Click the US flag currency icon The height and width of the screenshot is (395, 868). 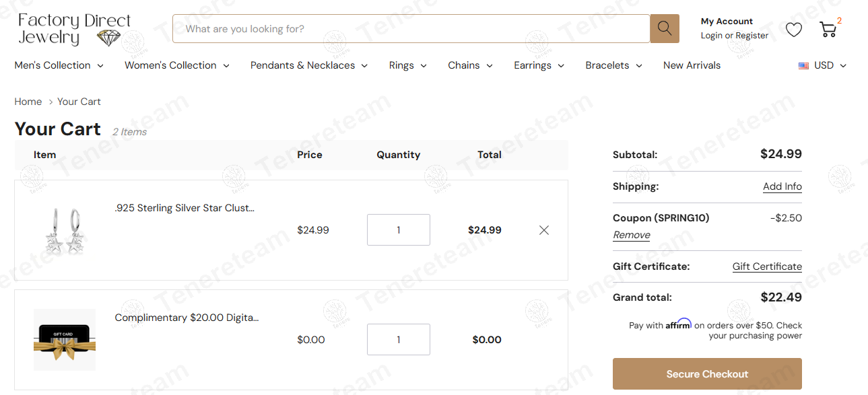[803, 66]
